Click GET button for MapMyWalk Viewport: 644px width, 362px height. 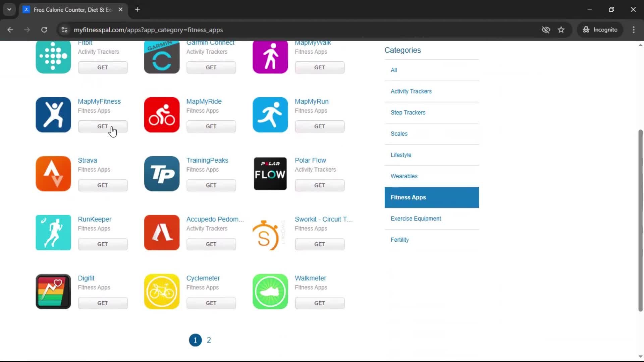click(x=320, y=67)
